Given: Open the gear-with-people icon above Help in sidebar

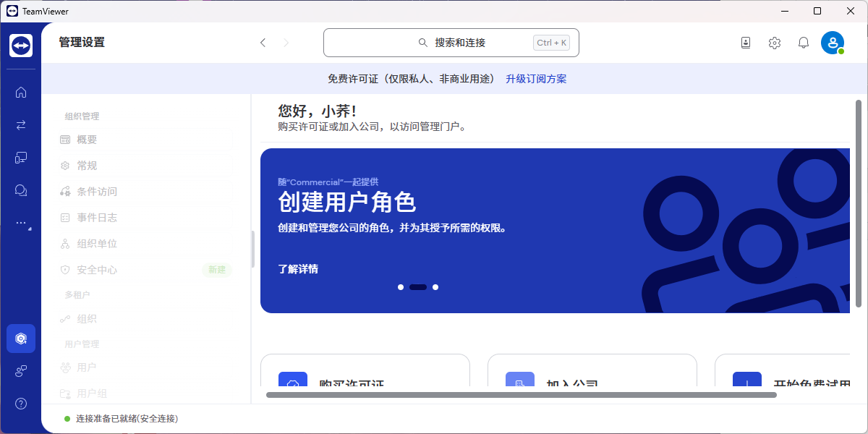Looking at the screenshot, I should (x=21, y=371).
